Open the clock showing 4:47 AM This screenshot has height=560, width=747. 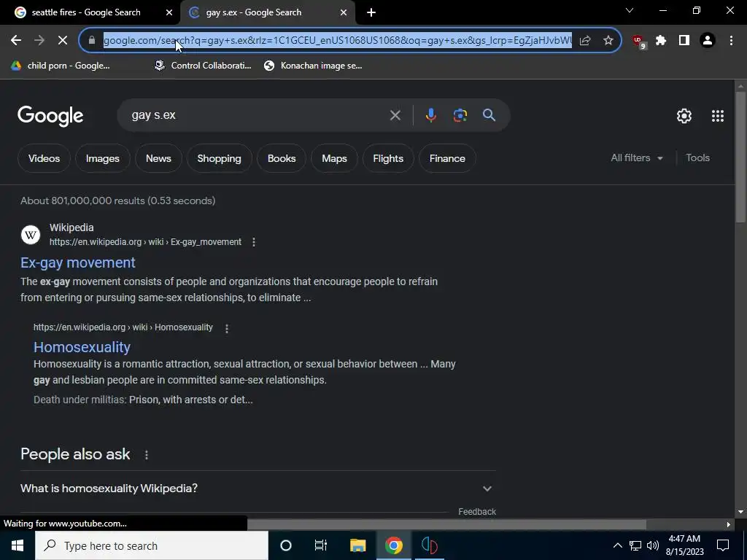(684, 545)
